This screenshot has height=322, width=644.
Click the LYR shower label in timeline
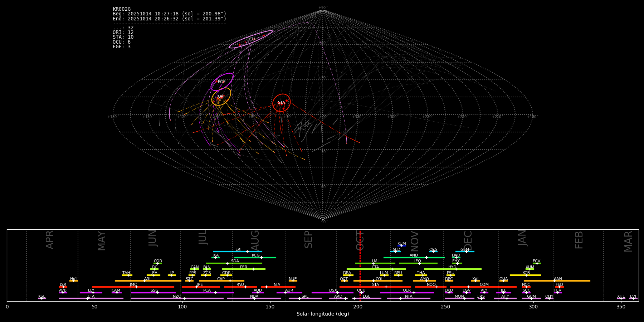[63, 285]
